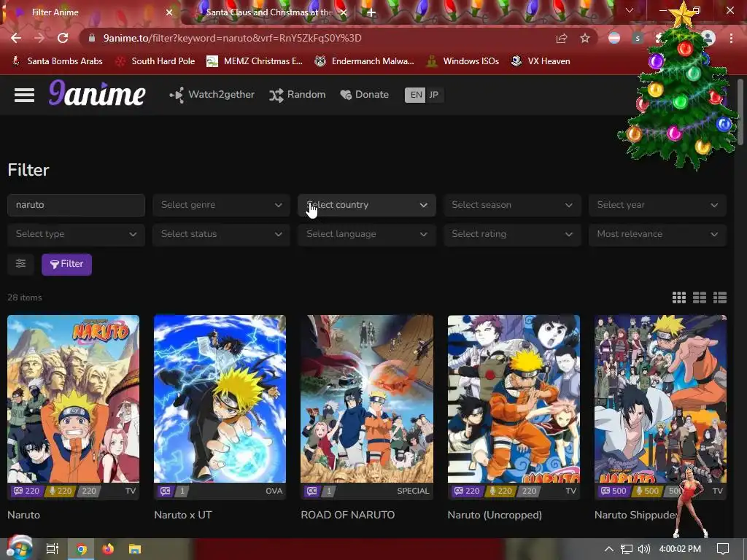Switch title language to JP
The height and width of the screenshot is (560, 747).
[433, 95]
